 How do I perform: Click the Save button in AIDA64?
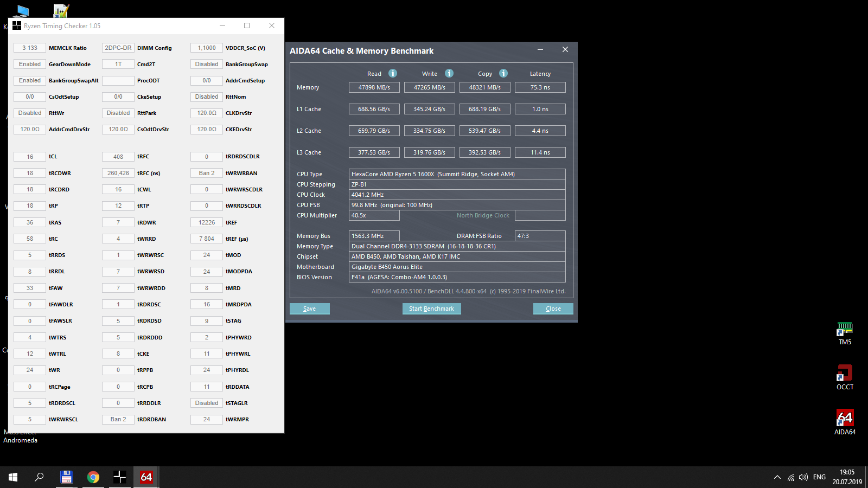pos(310,309)
